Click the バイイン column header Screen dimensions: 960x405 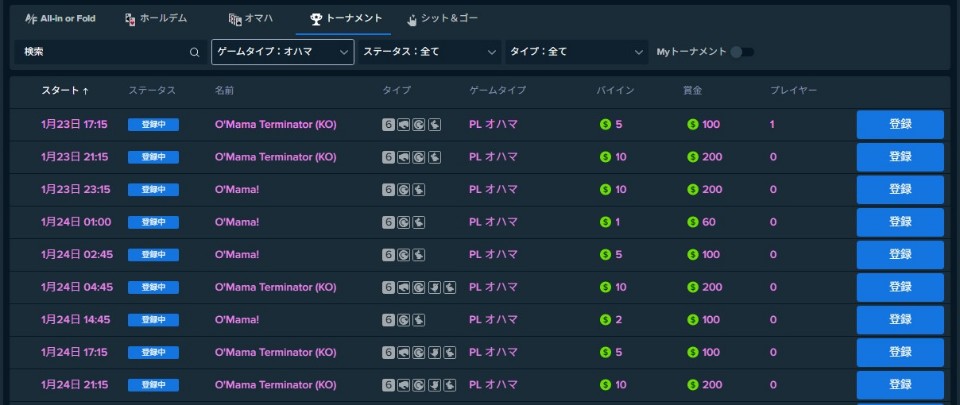(x=615, y=91)
